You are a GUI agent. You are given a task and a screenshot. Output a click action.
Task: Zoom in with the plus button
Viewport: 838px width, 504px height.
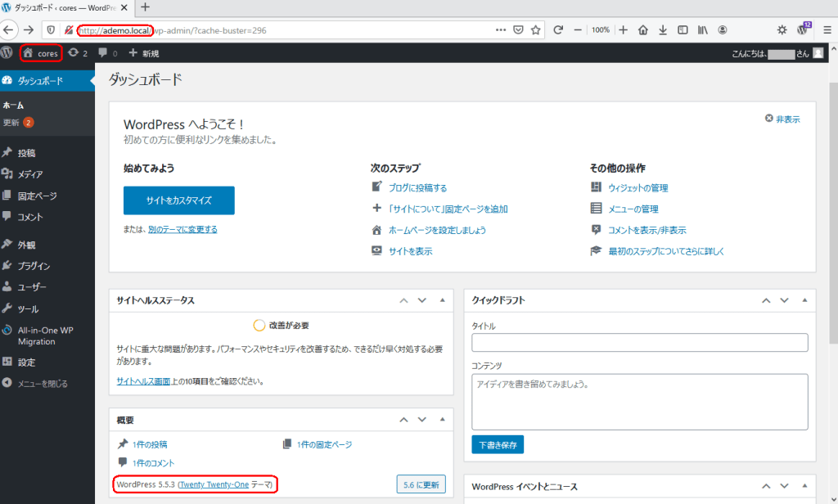point(623,30)
